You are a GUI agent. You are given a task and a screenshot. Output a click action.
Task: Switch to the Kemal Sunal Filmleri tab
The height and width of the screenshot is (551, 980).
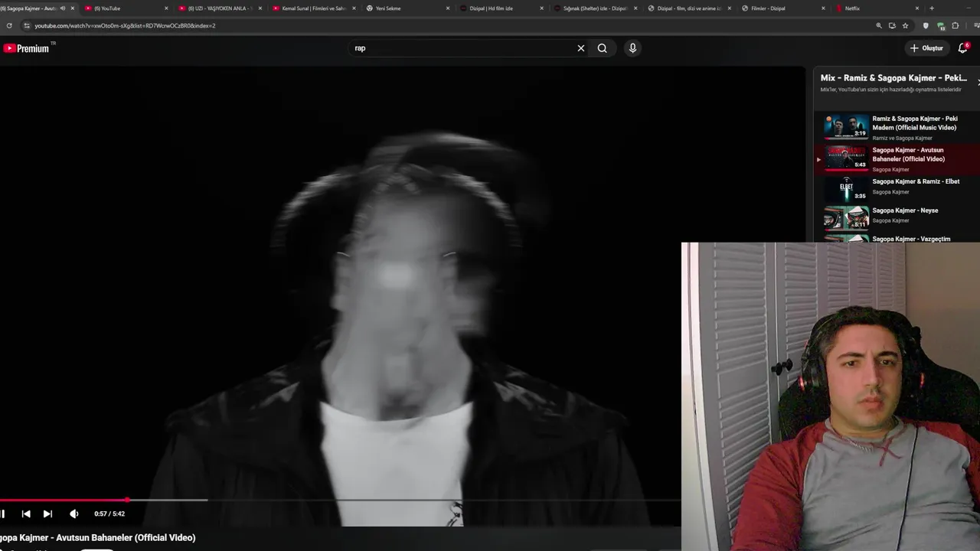click(x=312, y=8)
